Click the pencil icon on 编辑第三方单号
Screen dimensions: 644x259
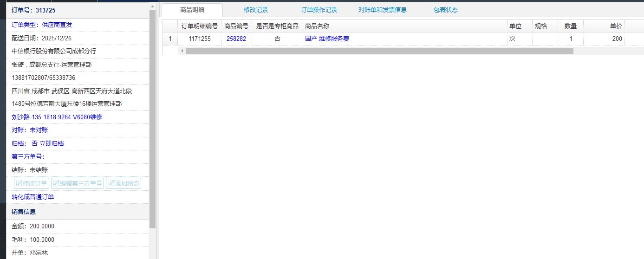56,184
